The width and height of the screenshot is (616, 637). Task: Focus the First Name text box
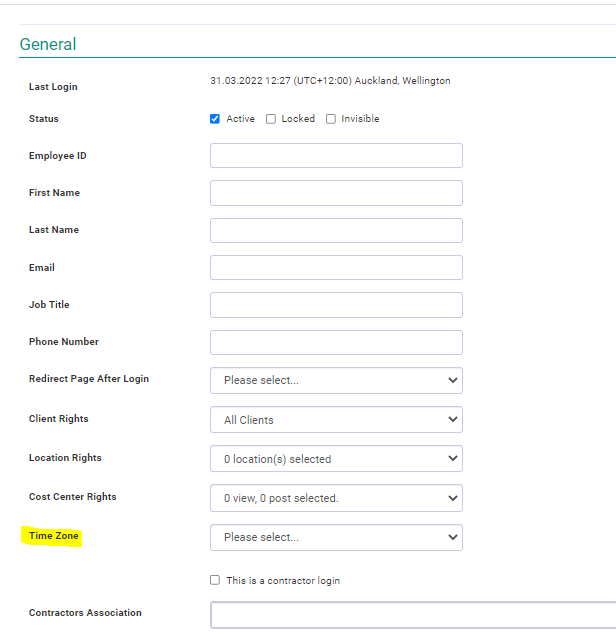[336, 193]
